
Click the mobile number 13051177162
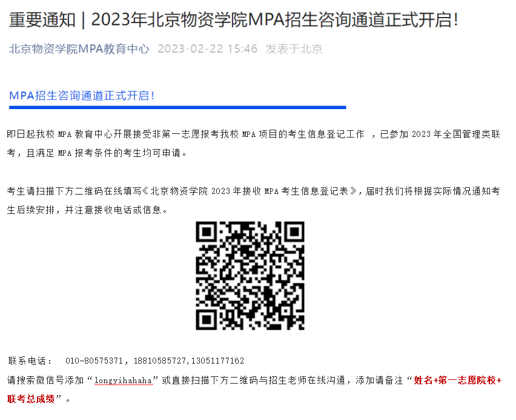[x=217, y=361]
